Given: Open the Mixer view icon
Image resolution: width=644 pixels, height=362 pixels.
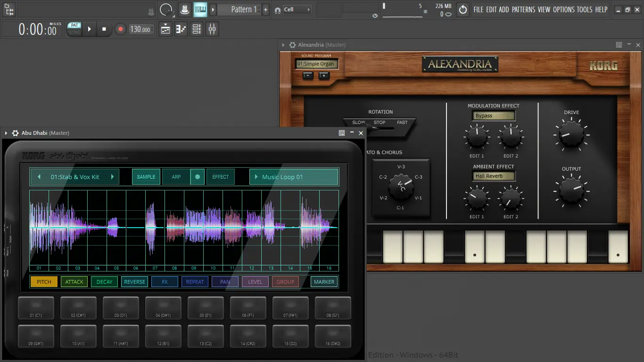Looking at the screenshot, I should pyautogui.click(x=212, y=29).
